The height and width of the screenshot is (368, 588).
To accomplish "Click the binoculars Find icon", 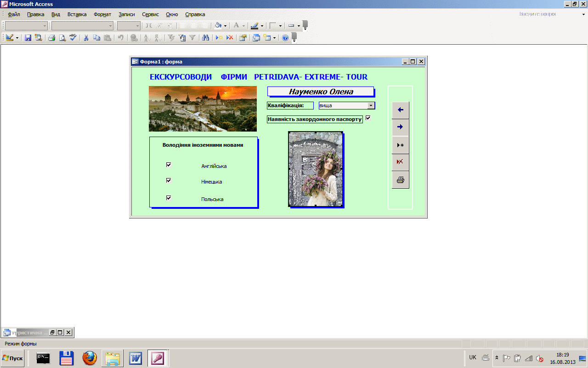I will coord(206,38).
